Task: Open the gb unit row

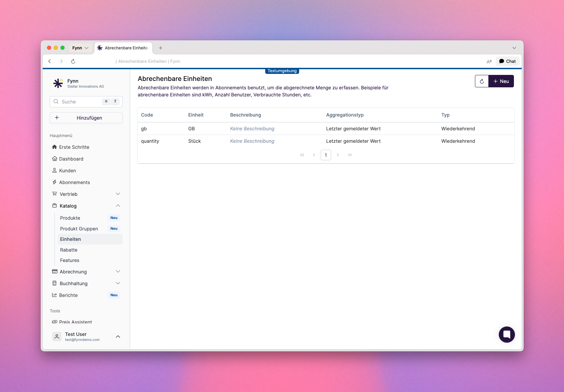Action: pos(326,129)
